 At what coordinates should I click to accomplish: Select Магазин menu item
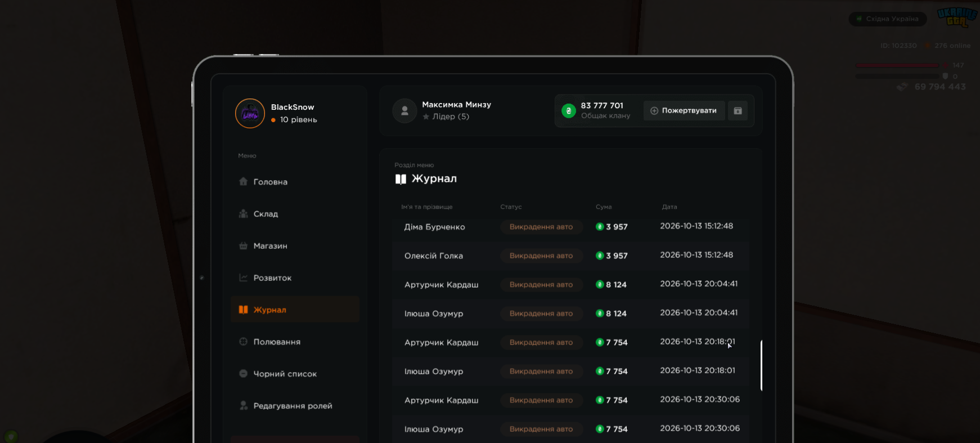tap(295, 246)
